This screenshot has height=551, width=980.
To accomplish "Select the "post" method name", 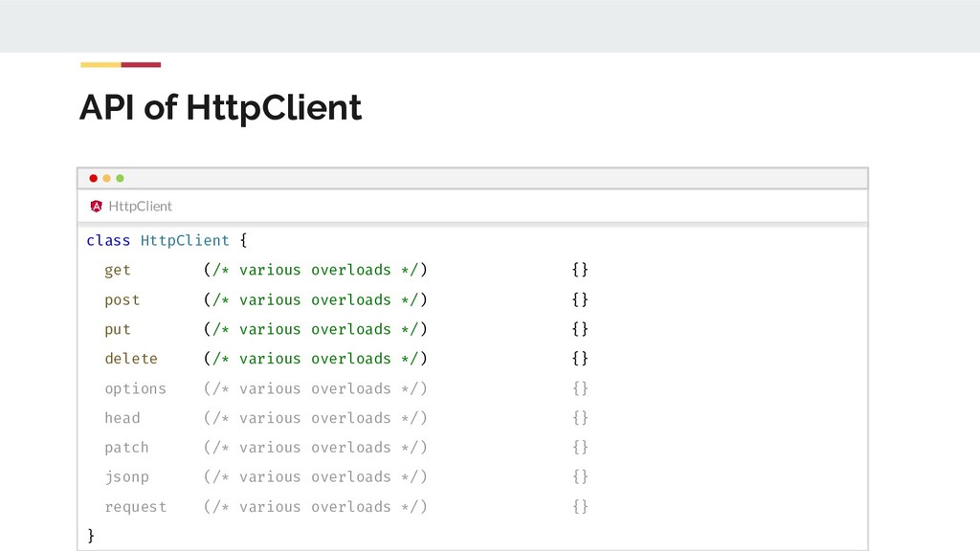I will 122,300.
